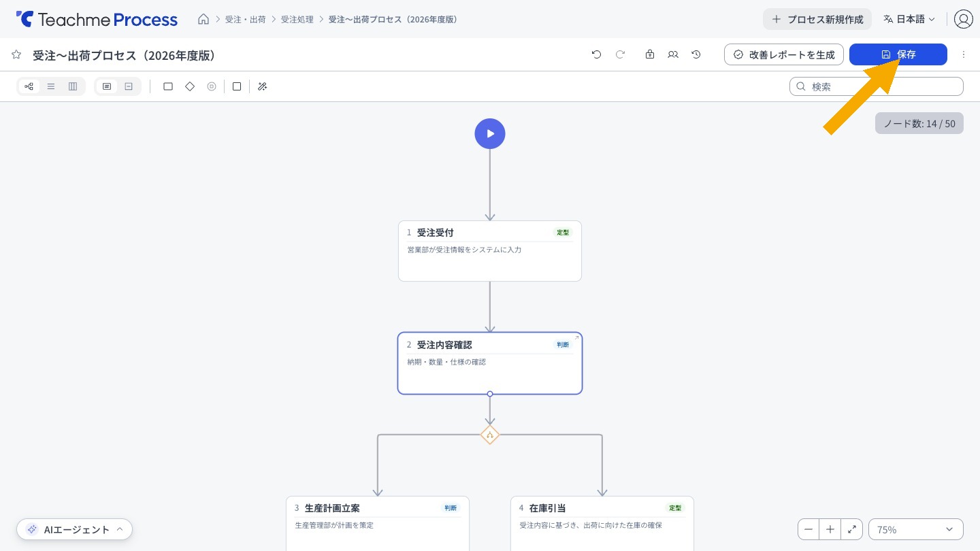Open version history clock icon
This screenshot has height=551, width=980.
(x=696, y=54)
